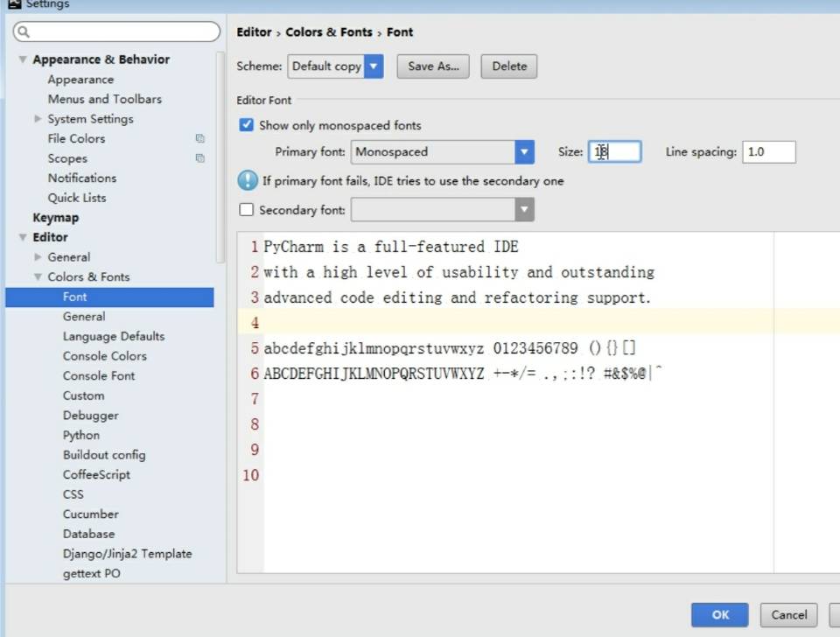The image size is (840, 637).
Task: Click the search magnifier icon in settings
Action: (x=23, y=31)
